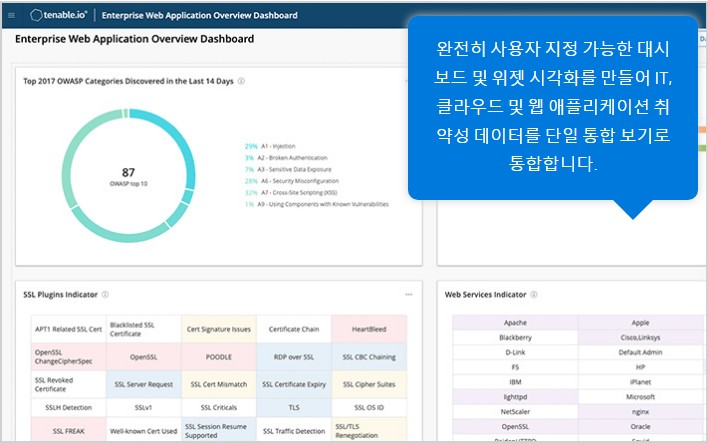Open the hamburger navigation menu
Image resolution: width=708 pixels, height=443 pixels.
(x=12, y=16)
